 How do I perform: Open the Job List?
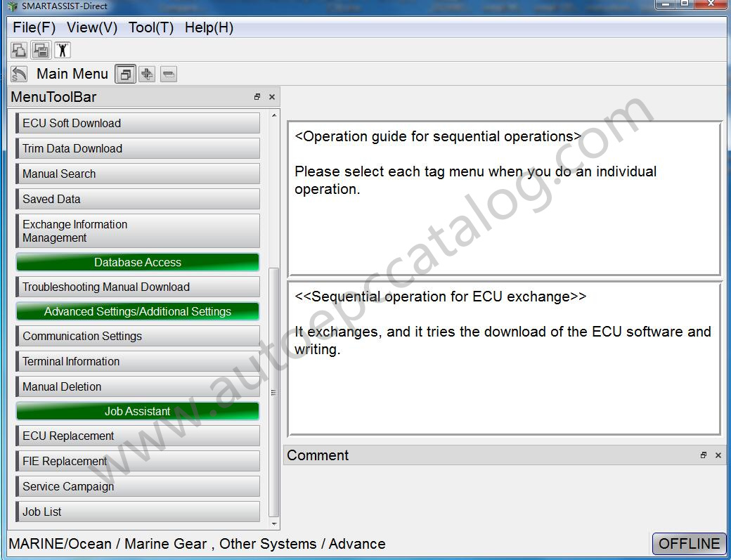tap(138, 512)
